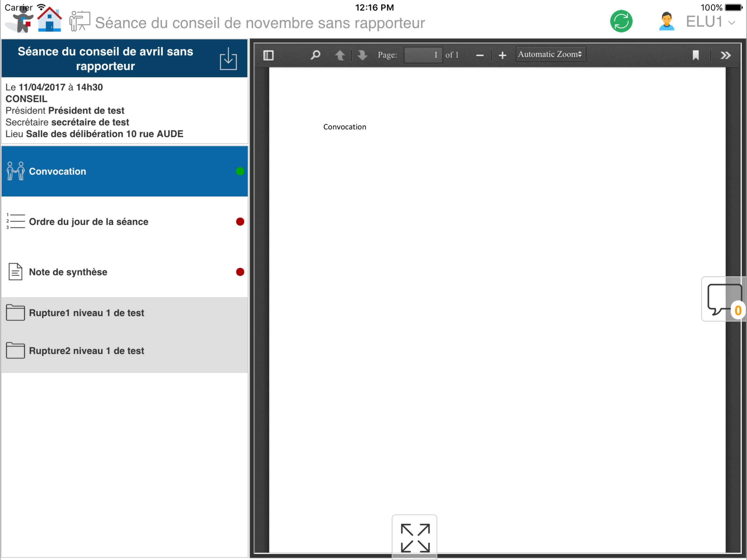Click the Note de synthèse page icon
This screenshot has width=747, height=560.
(x=15, y=272)
